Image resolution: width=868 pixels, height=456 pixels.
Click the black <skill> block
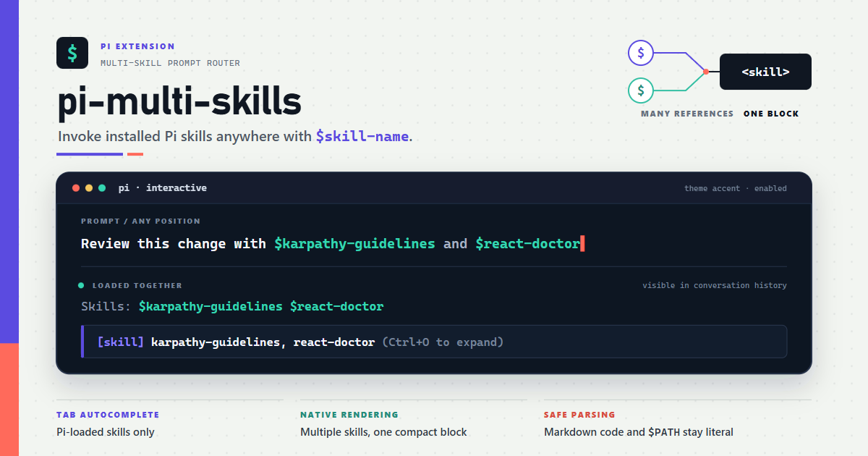tap(765, 72)
